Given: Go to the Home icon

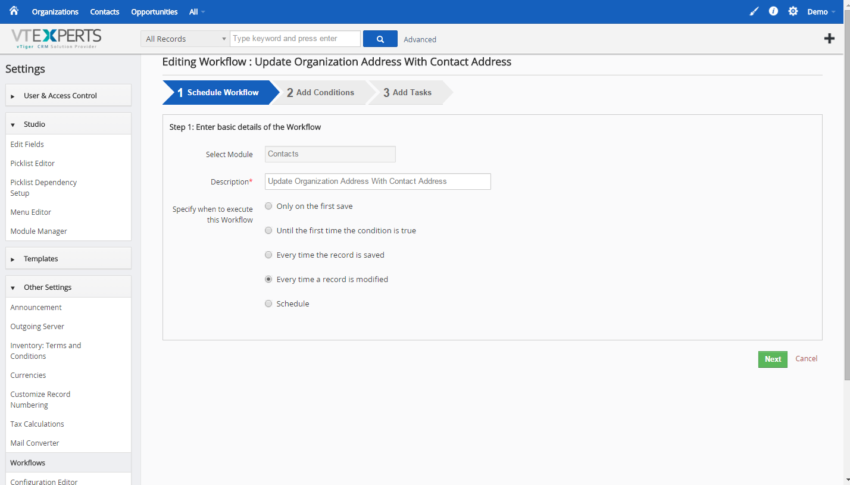Looking at the screenshot, I should click(x=14, y=11).
